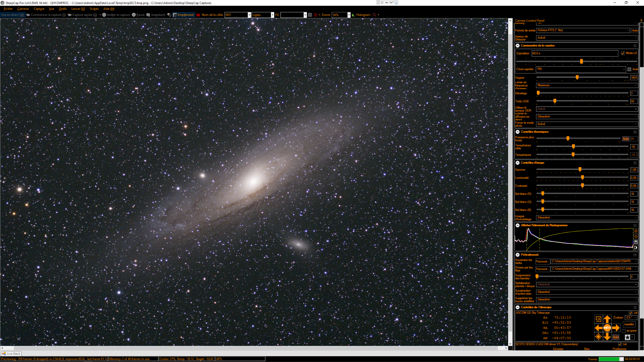Screen dimensions: 644x362
Task: Click the Gagner gain slider handle
Action: click(577, 77)
